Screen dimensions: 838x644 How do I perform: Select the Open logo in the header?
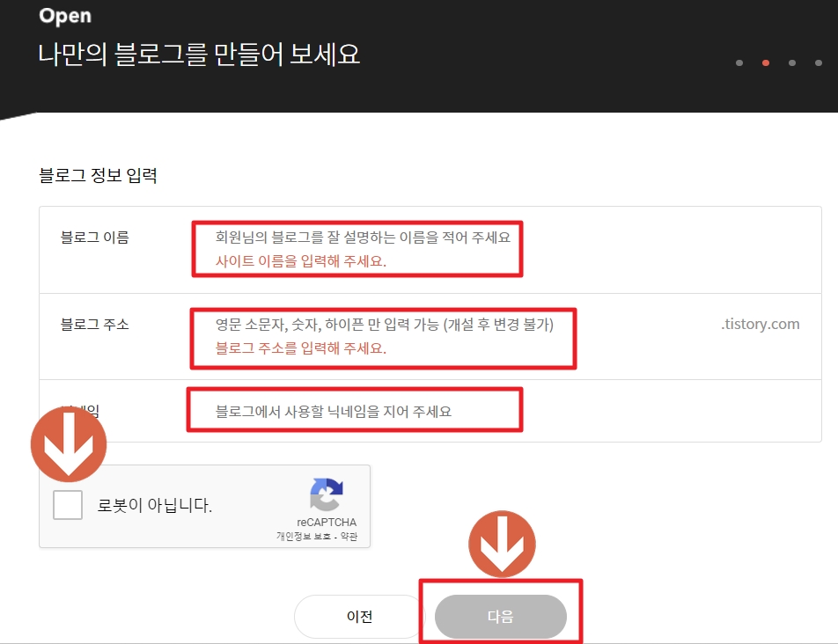click(65, 15)
